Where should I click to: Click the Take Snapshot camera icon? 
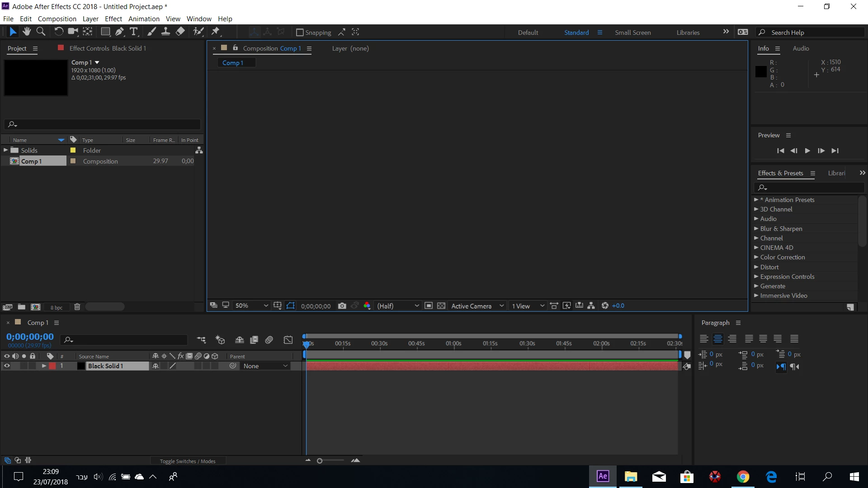(x=342, y=306)
